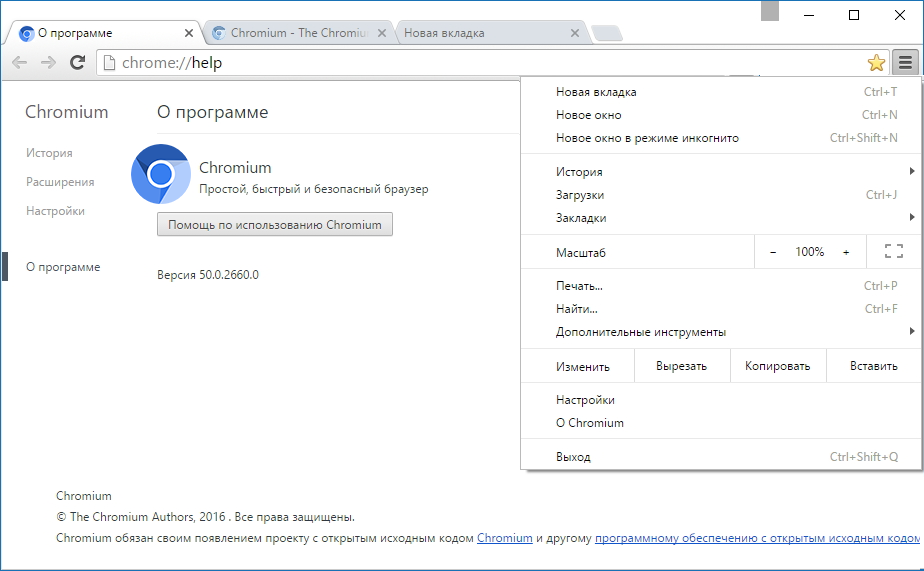Click the browser slogan under Chromium
This screenshot has height=571, width=924.
point(314,189)
